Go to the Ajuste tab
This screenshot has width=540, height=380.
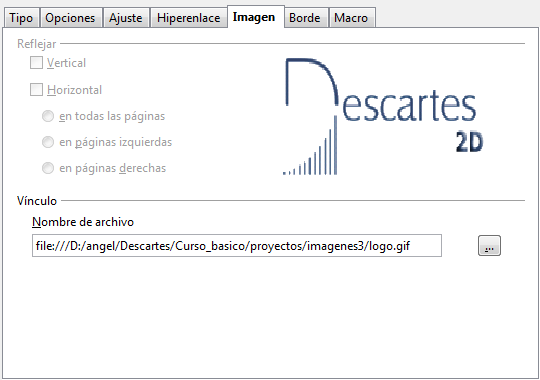[125, 18]
